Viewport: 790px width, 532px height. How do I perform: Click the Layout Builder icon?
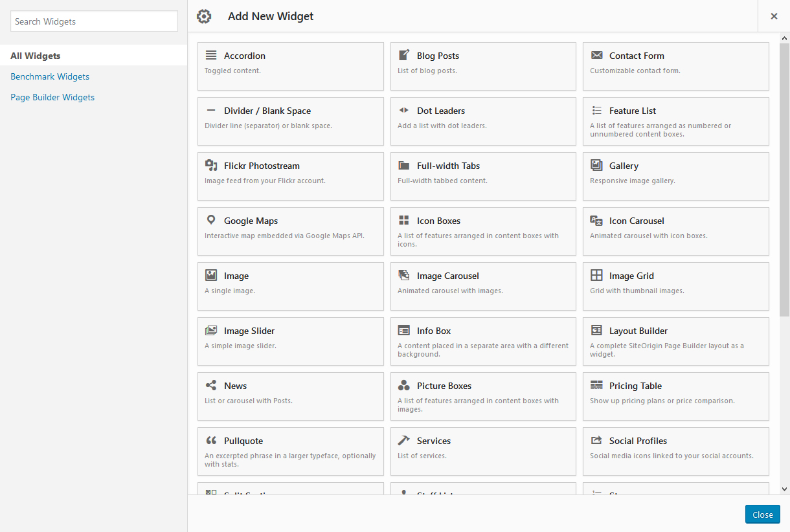pyautogui.click(x=596, y=331)
